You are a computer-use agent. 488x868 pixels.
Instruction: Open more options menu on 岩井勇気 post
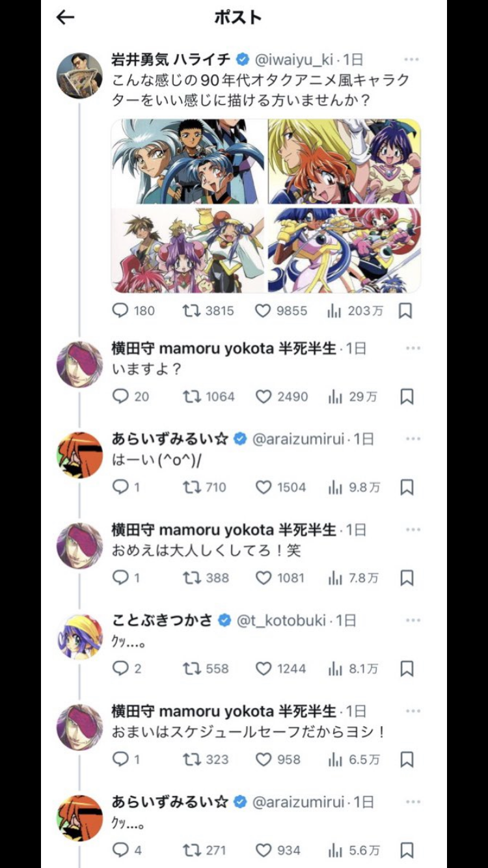[x=413, y=59]
